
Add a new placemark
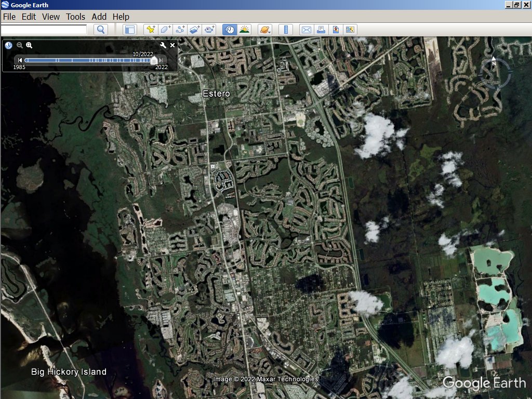click(x=151, y=30)
